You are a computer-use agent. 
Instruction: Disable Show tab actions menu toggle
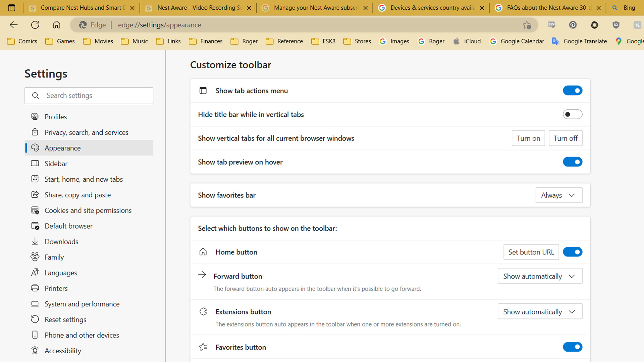[572, 90]
